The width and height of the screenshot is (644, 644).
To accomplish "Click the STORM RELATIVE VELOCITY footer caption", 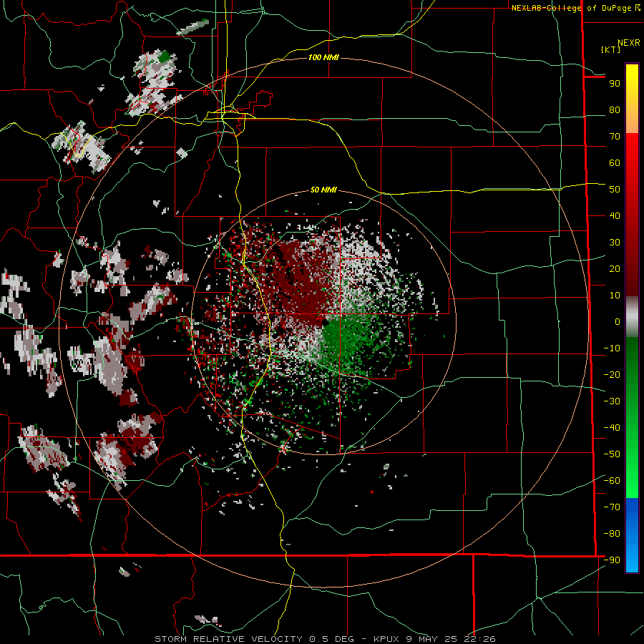I will [x=325, y=639].
